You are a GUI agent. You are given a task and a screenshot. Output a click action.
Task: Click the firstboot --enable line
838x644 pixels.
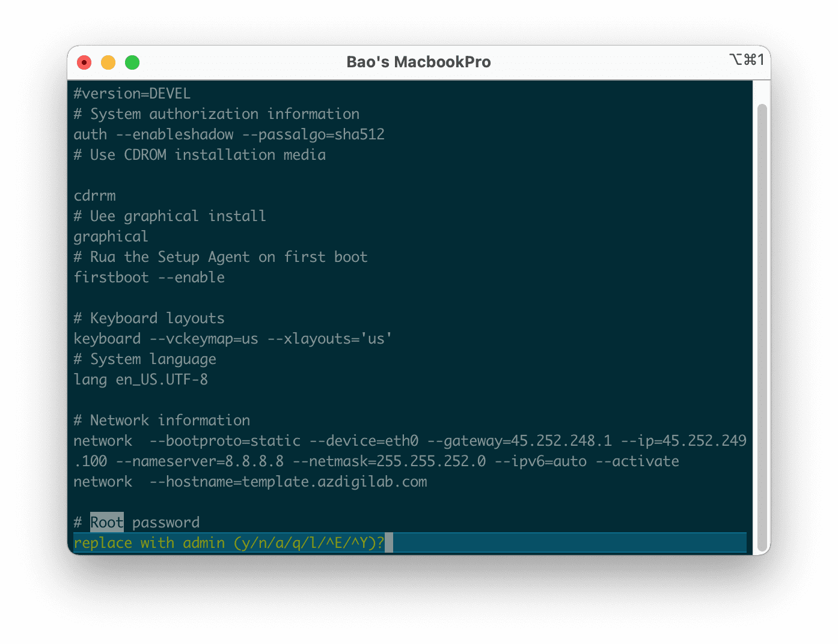149,277
